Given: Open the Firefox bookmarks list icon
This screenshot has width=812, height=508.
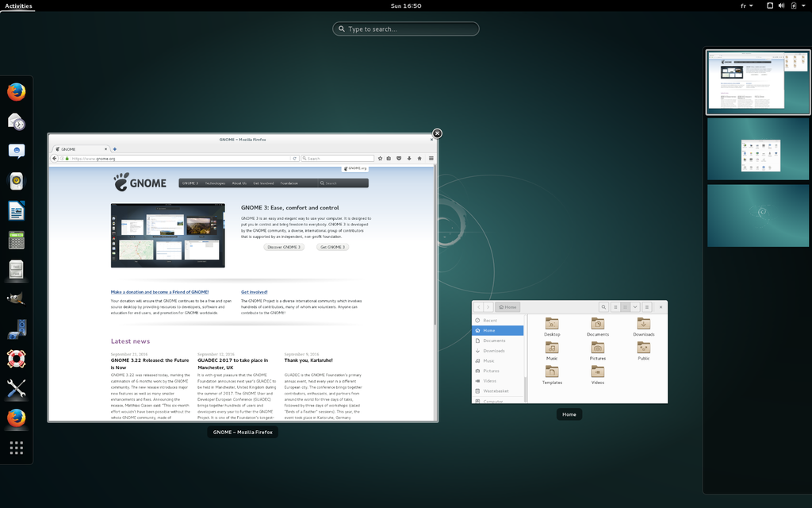Looking at the screenshot, I should coord(389,158).
